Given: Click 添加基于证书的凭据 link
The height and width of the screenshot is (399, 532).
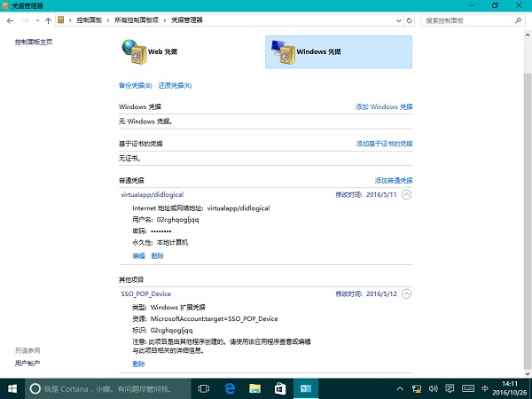Looking at the screenshot, I should click(385, 144).
